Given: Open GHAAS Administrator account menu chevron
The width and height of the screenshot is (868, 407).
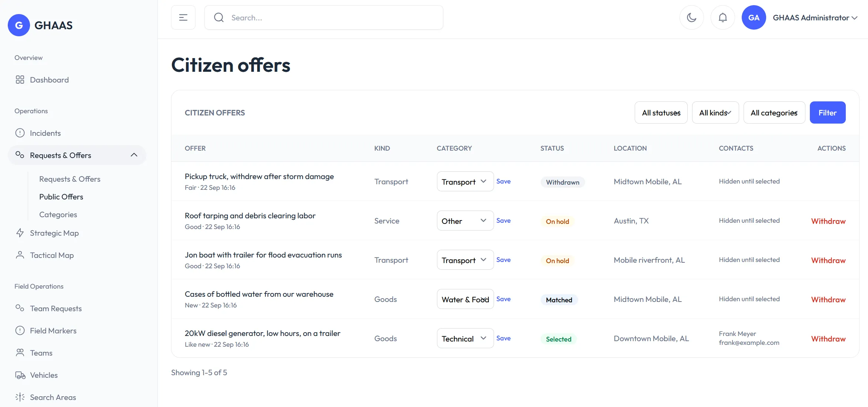Looking at the screenshot, I should [854, 18].
